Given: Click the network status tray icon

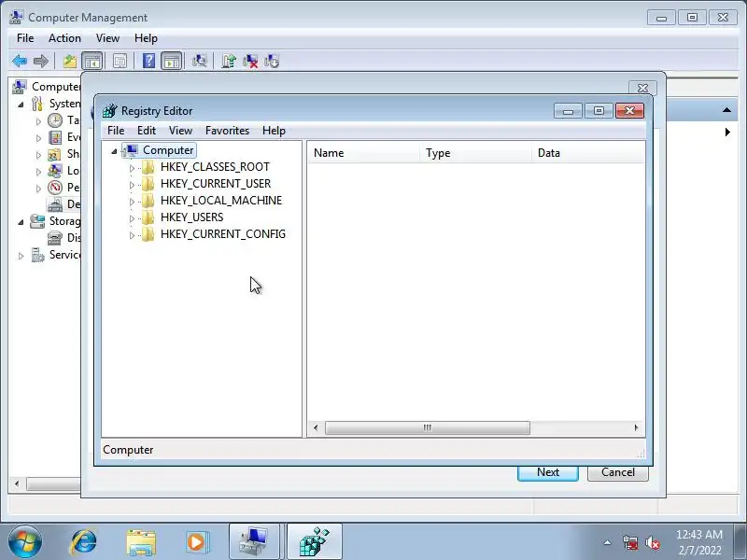Looking at the screenshot, I should coord(629,542).
